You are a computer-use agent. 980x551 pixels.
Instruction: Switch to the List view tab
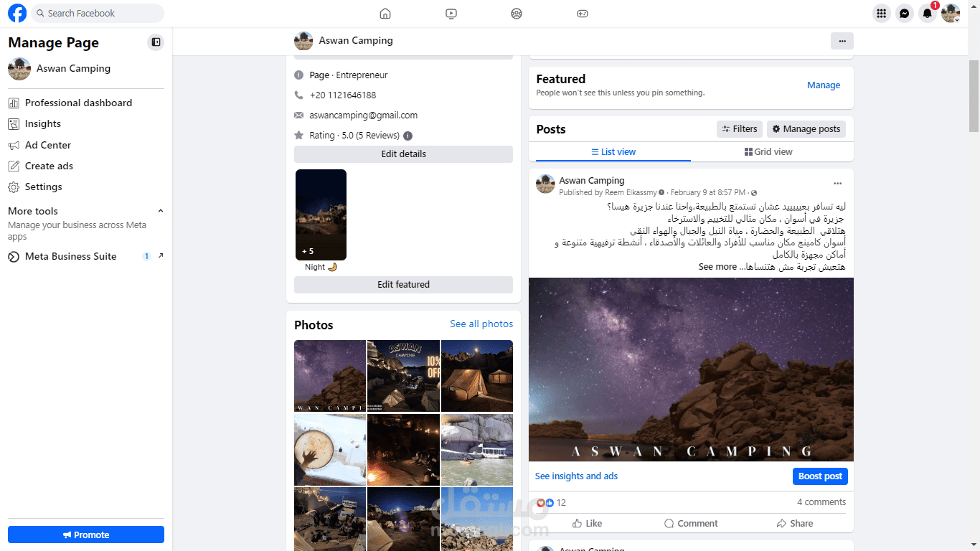click(x=613, y=151)
